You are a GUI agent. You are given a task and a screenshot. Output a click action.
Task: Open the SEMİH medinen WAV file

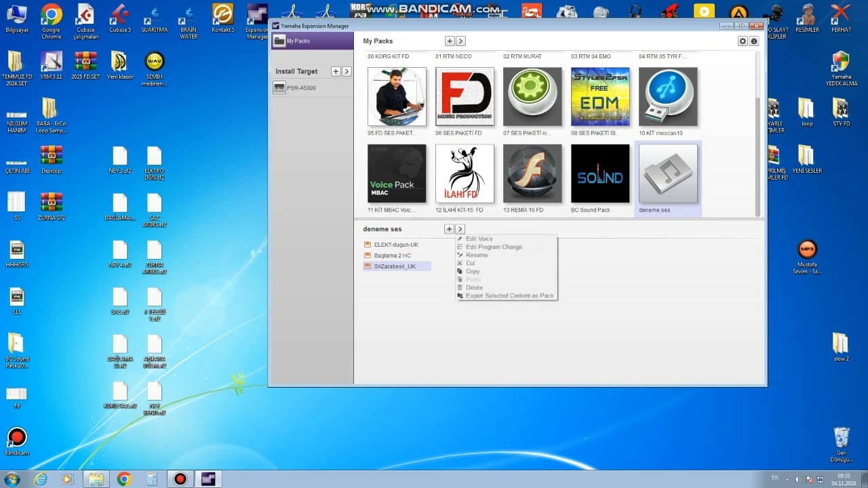[155, 68]
